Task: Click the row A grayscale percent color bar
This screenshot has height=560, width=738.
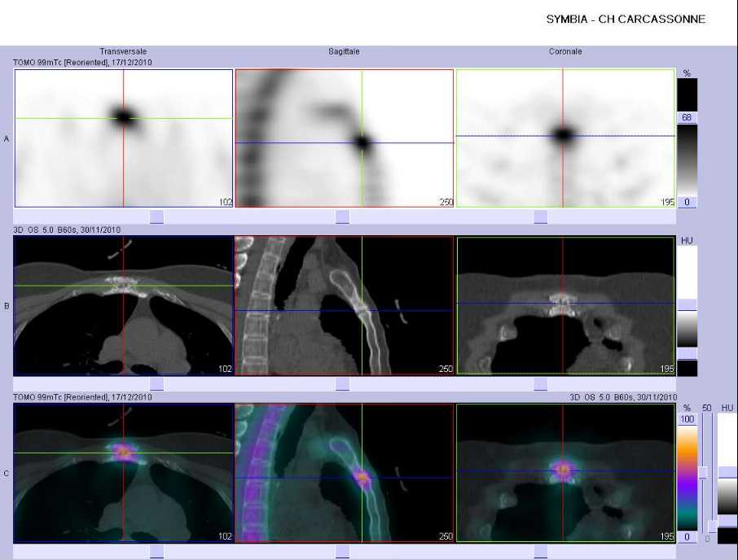Action: click(687, 160)
